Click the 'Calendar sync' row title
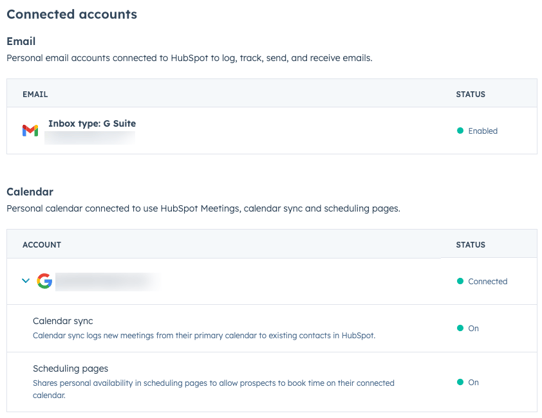This screenshot has width=542, height=418. [x=63, y=321]
